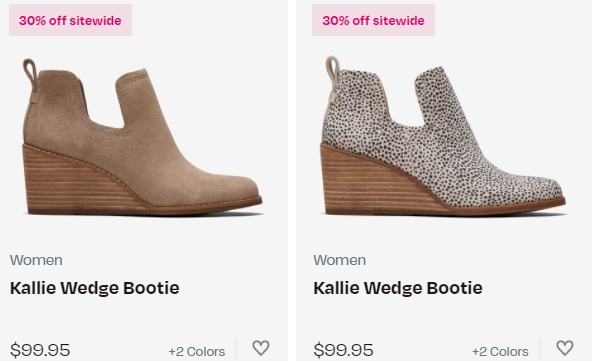598x361 pixels.
Task: Click the heel pull loop on taupe bootie
Action: tap(31, 72)
